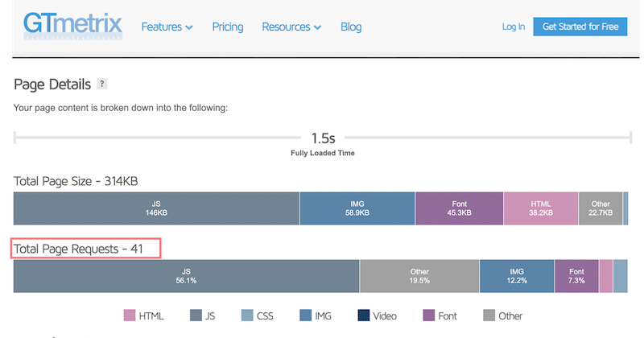
Task: Click the Other 19.5% requests bar segment
Action: [419, 276]
